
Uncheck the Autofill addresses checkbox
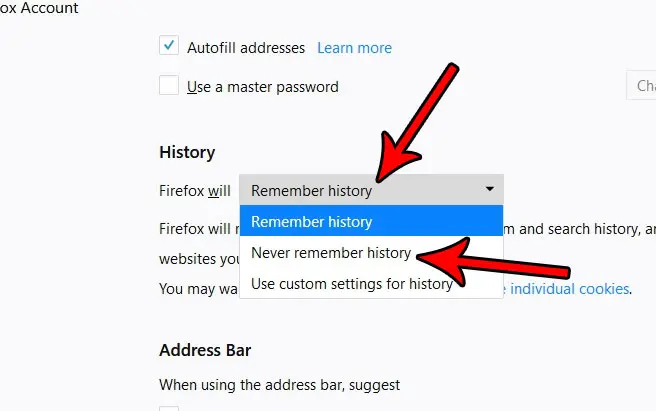click(x=169, y=45)
